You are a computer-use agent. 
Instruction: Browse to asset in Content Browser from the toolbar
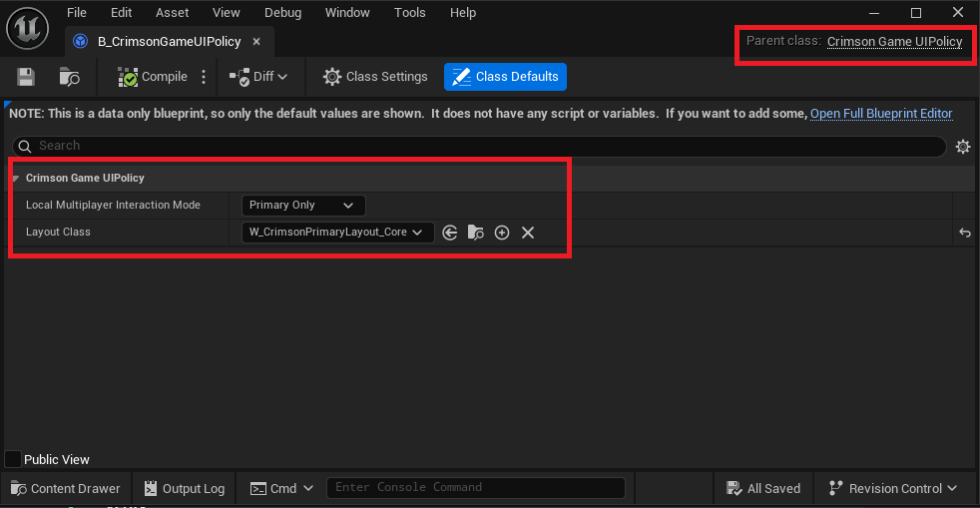70,77
